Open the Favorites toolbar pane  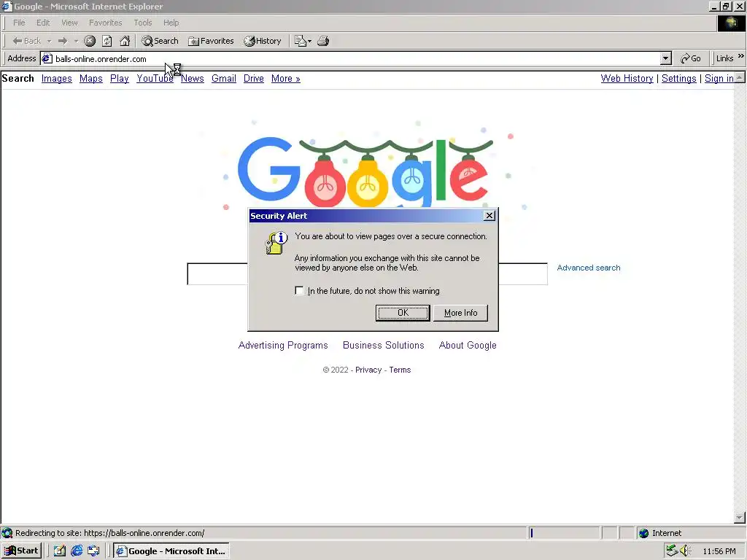(x=211, y=41)
